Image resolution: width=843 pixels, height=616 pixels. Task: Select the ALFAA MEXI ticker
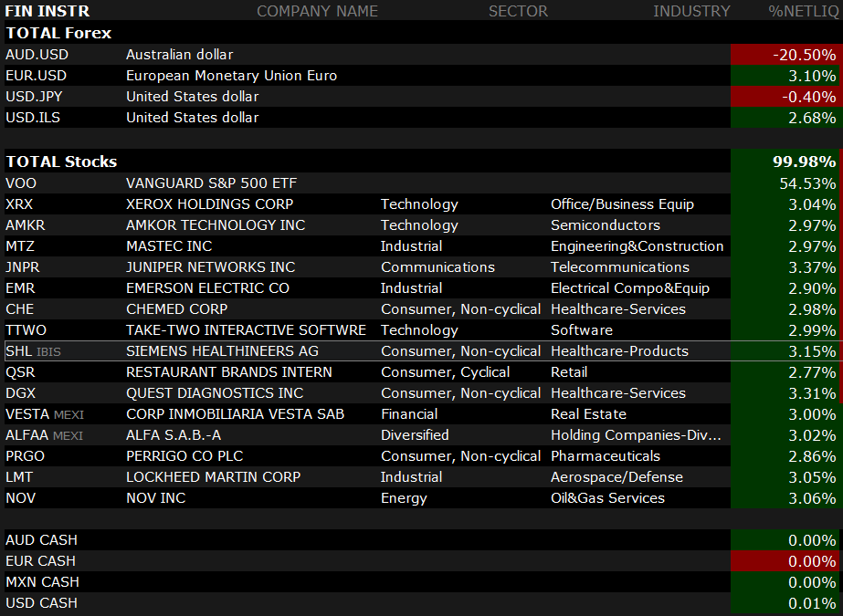[45, 434]
